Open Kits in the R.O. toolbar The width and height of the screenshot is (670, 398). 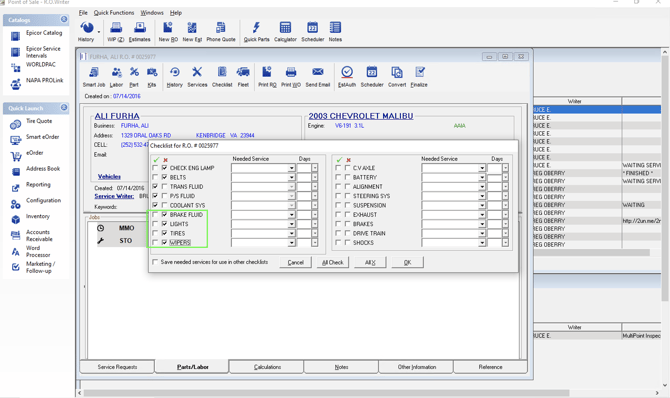[x=152, y=77]
